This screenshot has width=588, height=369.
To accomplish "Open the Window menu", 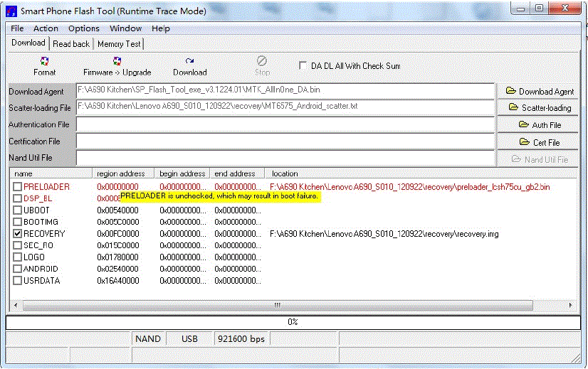I will (125, 28).
